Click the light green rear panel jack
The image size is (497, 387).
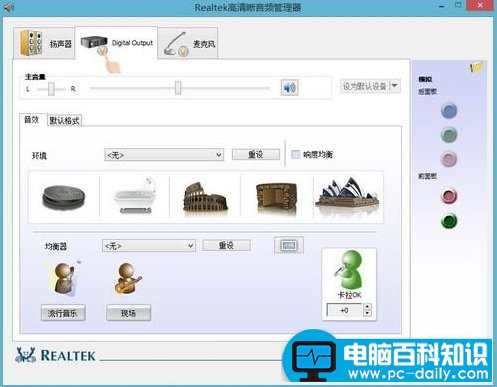point(449,135)
